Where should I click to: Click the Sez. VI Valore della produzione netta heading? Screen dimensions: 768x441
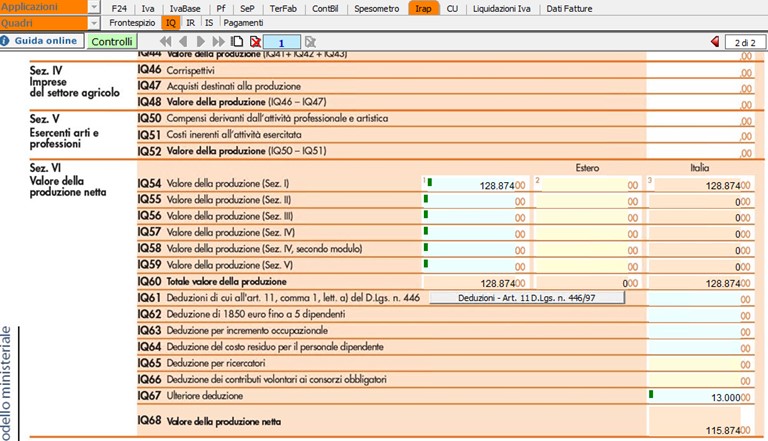[68, 180]
